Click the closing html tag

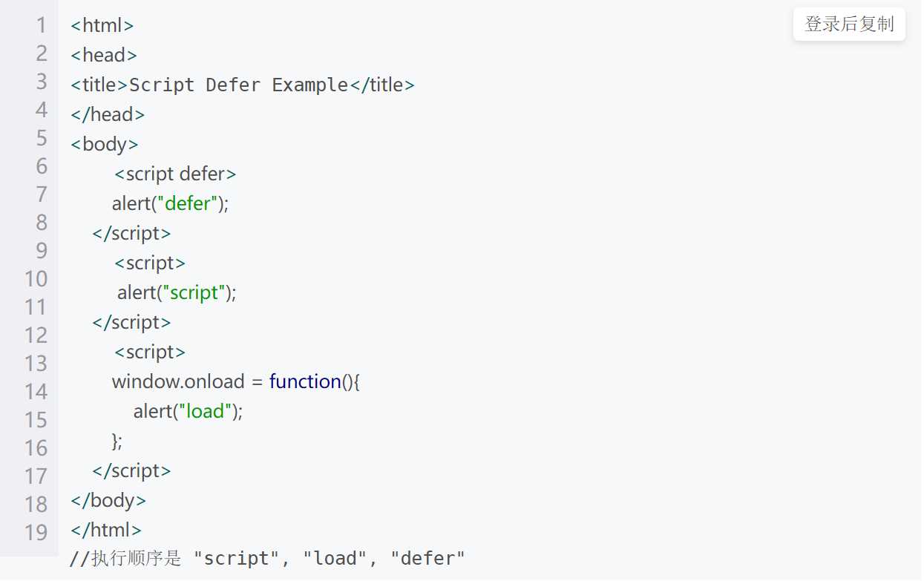(106, 530)
